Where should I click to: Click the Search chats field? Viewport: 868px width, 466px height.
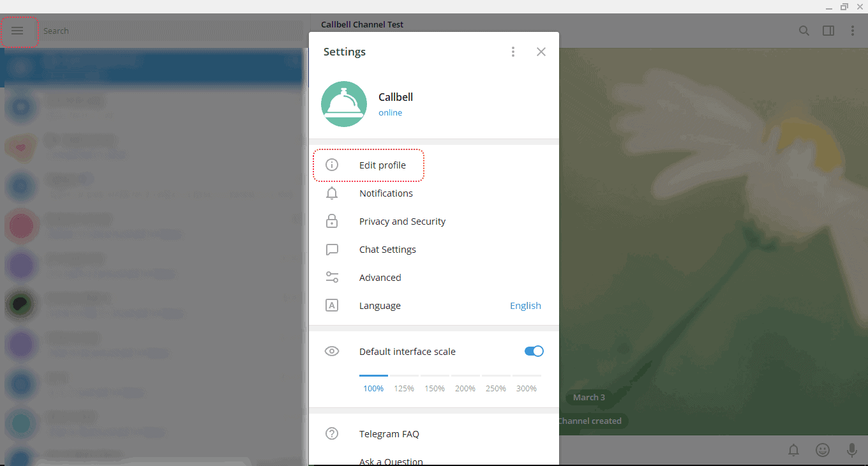tap(172, 31)
